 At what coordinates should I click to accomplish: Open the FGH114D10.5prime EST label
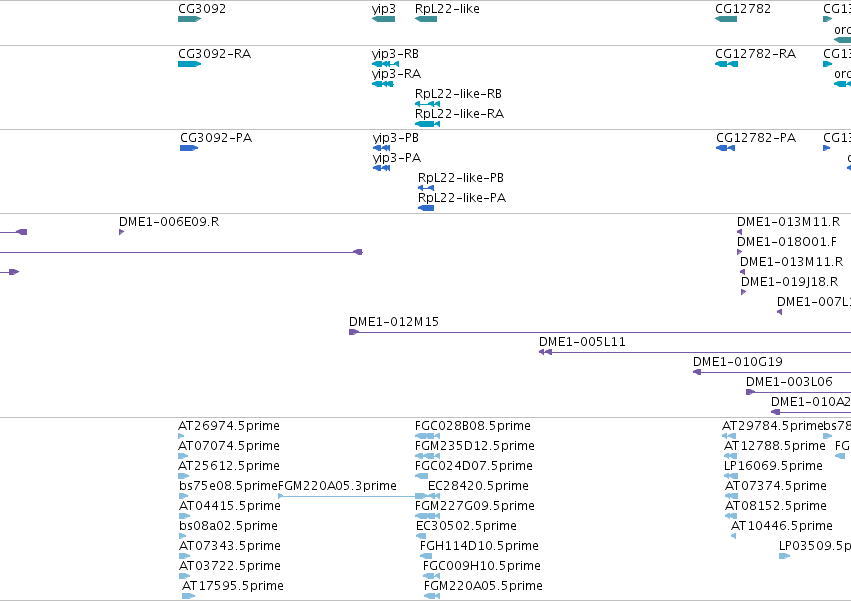479,547
